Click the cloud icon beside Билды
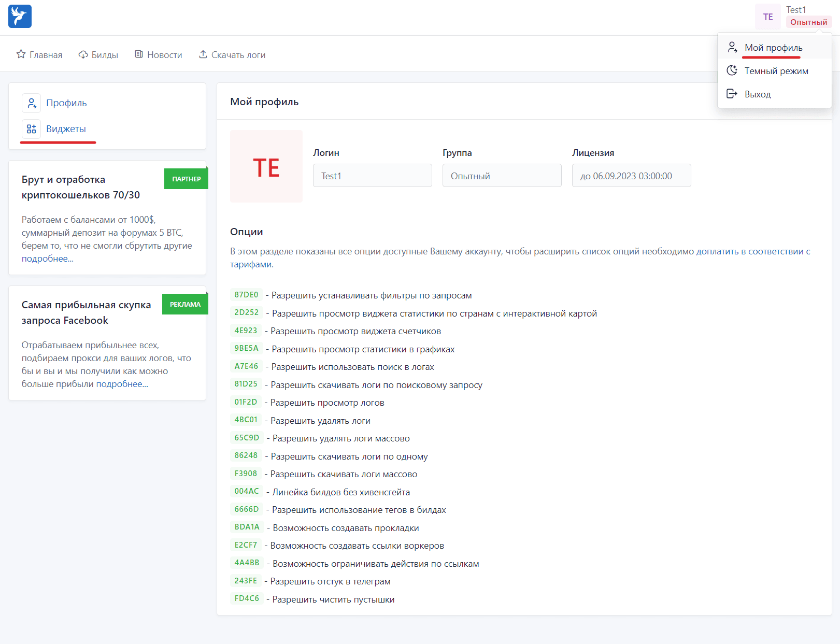The width and height of the screenshot is (840, 644). 83,54
